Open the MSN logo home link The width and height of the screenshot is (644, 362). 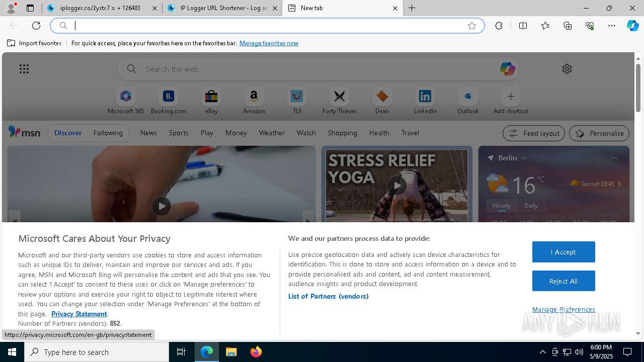(24, 132)
